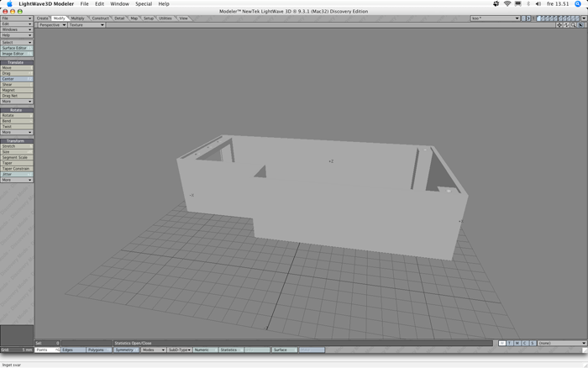Switch to Polygons selection mode
The image size is (588, 368).
pyautogui.click(x=99, y=350)
